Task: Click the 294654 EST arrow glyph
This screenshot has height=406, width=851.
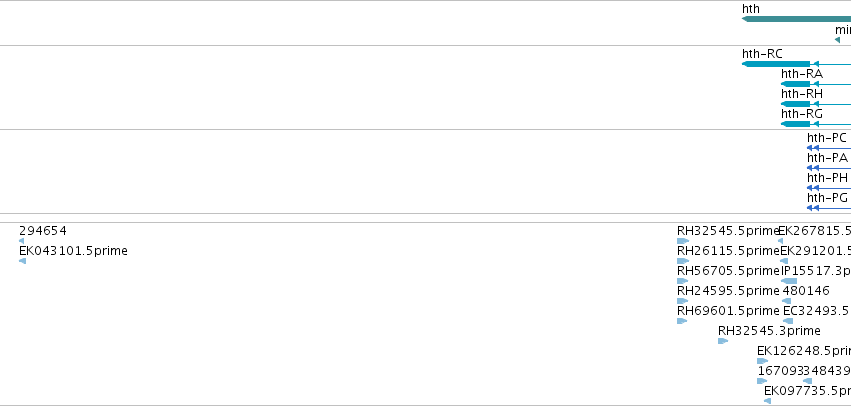Action: 21,241
